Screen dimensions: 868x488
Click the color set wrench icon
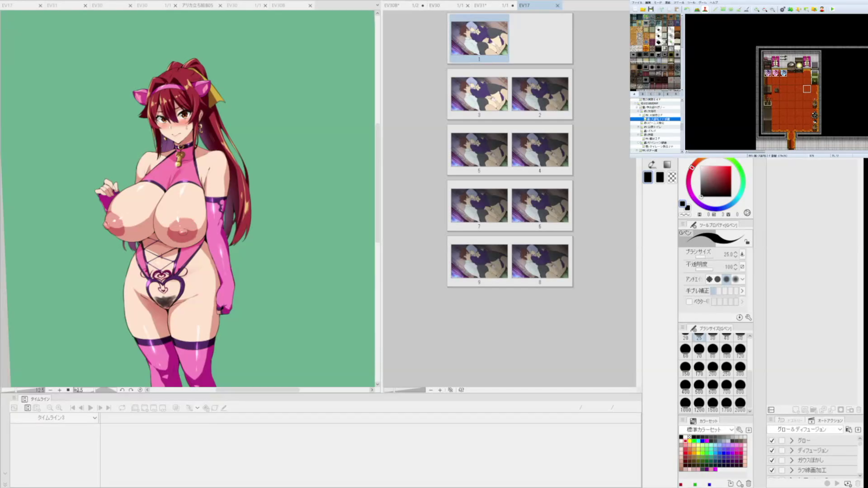click(739, 430)
